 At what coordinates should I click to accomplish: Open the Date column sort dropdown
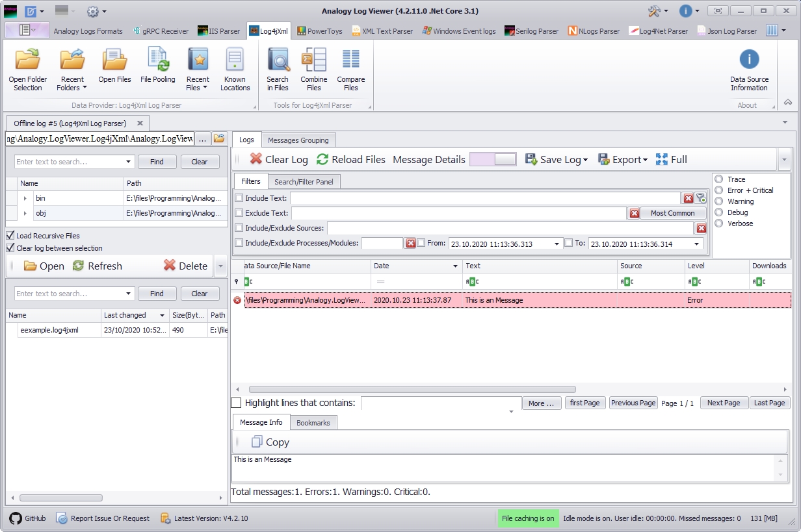click(x=455, y=266)
